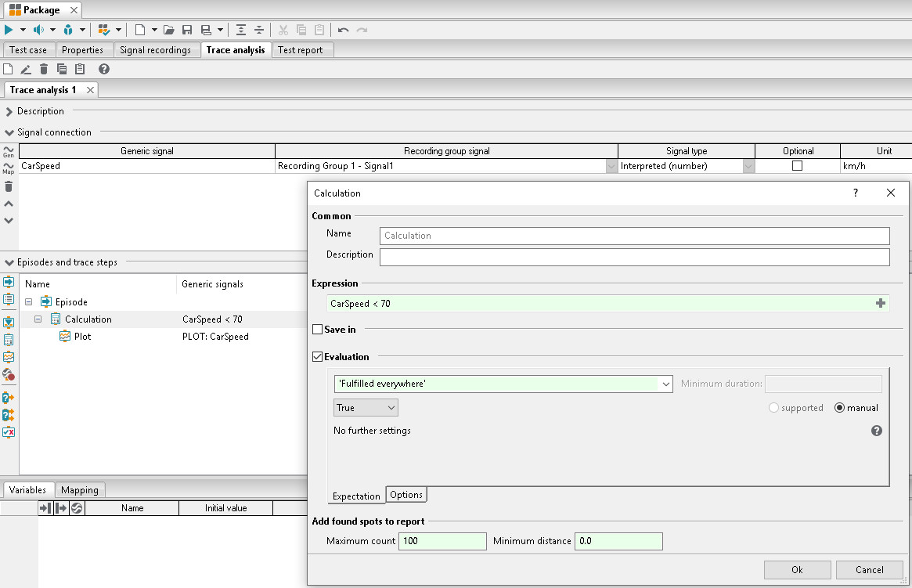Click the Undo arrow icon
The image size is (912, 588).
point(343,30)
